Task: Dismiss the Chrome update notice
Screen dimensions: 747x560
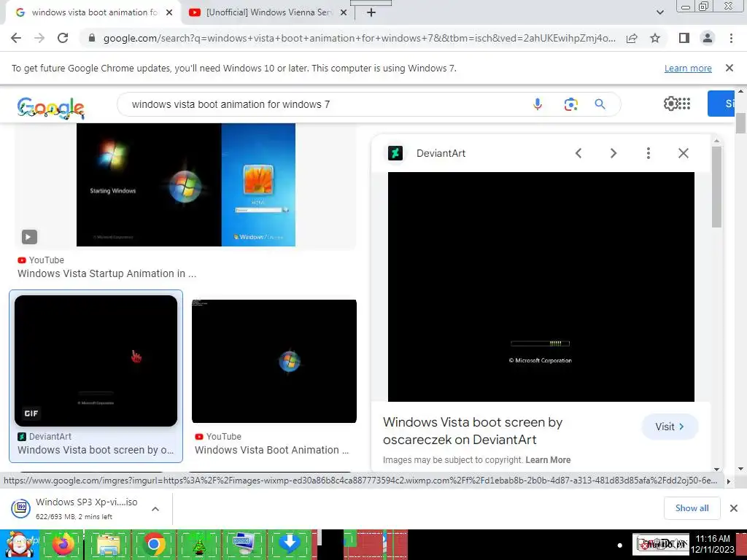Action: [729, 68]
